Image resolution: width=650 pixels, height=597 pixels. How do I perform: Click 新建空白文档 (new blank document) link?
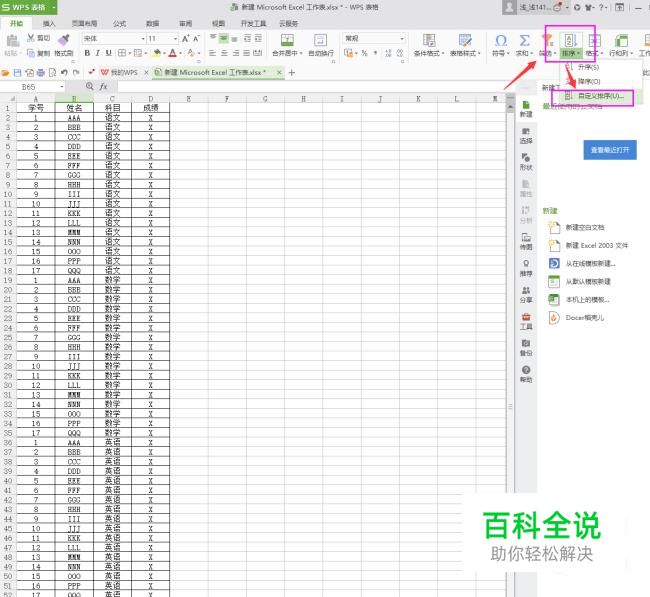tap(585, 227)
